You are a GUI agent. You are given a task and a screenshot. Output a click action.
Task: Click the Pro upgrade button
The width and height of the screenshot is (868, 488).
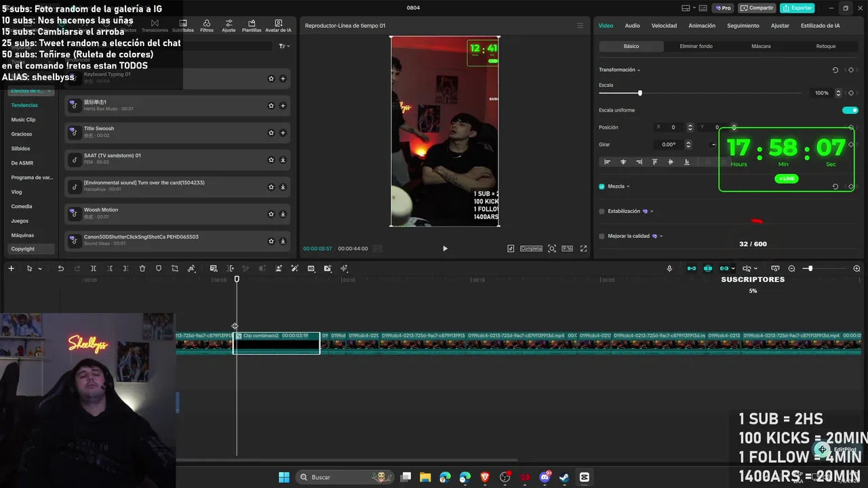tap(722, 8)
